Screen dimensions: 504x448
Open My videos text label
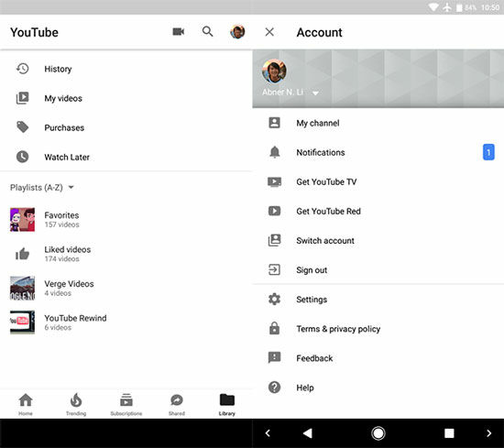(x=63, y=98)
